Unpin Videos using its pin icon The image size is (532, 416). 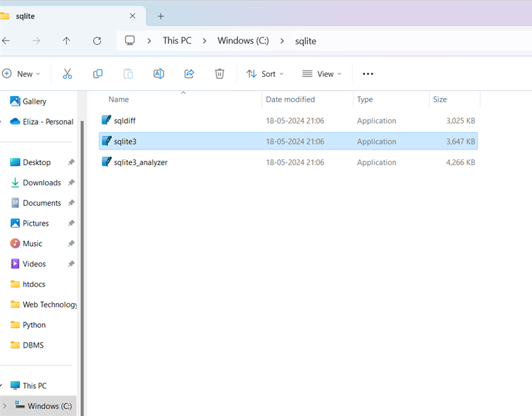point(71,264)
